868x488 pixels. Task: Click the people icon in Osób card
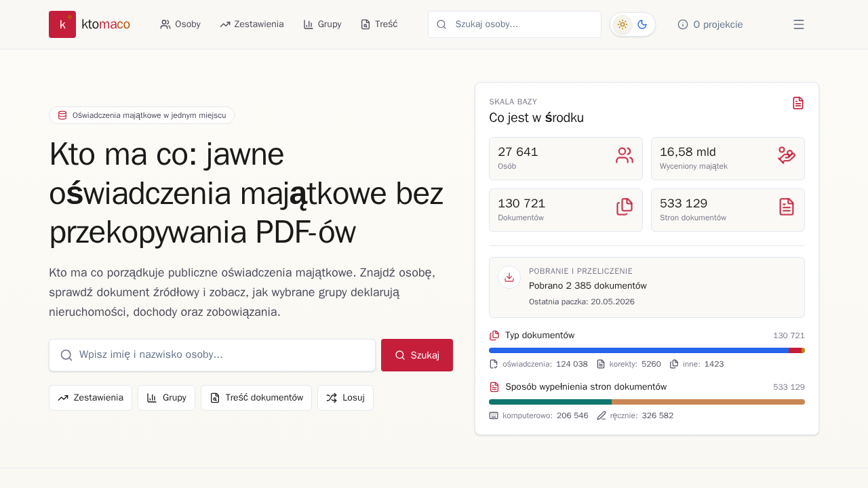625,155
